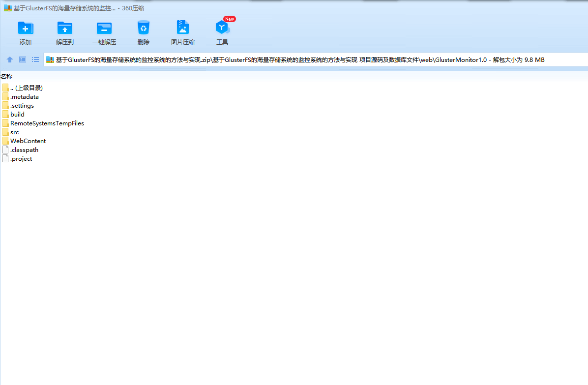The width and height of the screenshot is (588, 385).
Task: Click the file icon next to .classpath
Action: coord(5,150)
